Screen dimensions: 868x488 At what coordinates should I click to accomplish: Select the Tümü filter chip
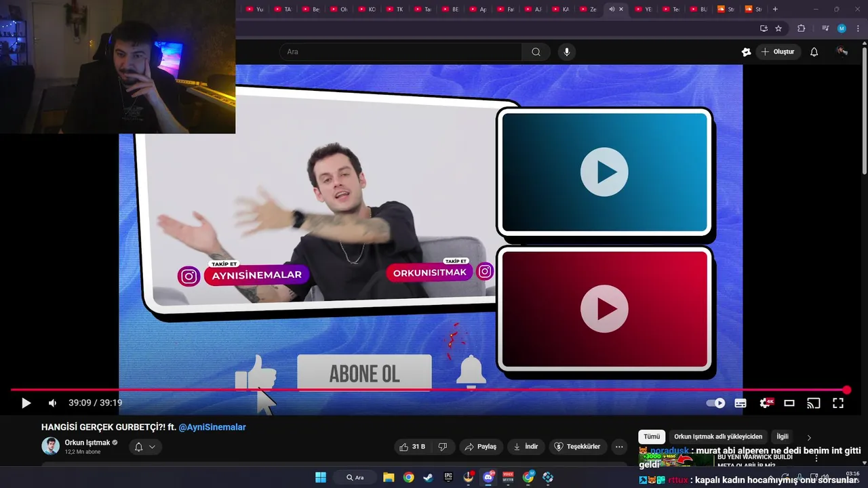click(652, 436)
